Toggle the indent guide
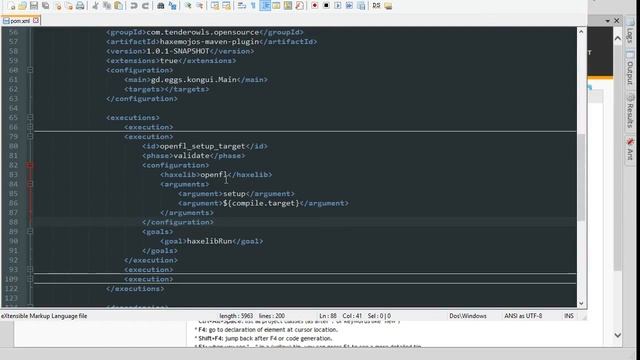The height and width of the screenshot is (360, 640). tap(264, 6)
